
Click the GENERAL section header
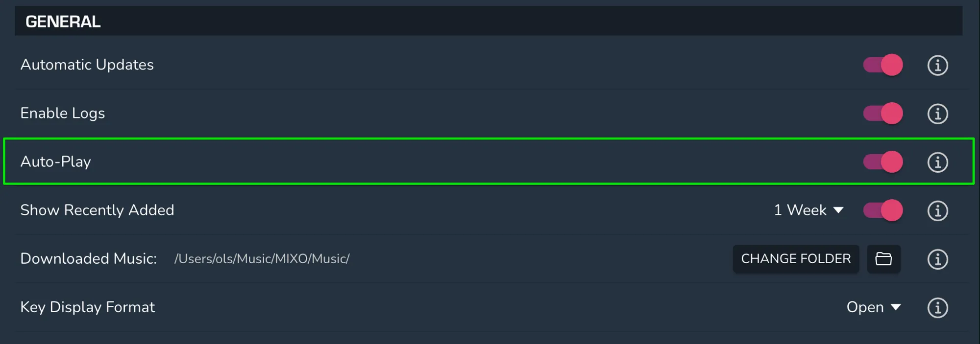(x=63, y=22)
